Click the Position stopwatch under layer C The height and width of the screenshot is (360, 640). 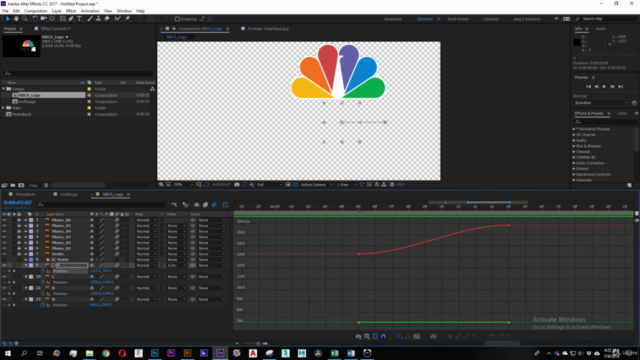pyautogui.click(x=43, y=282)
